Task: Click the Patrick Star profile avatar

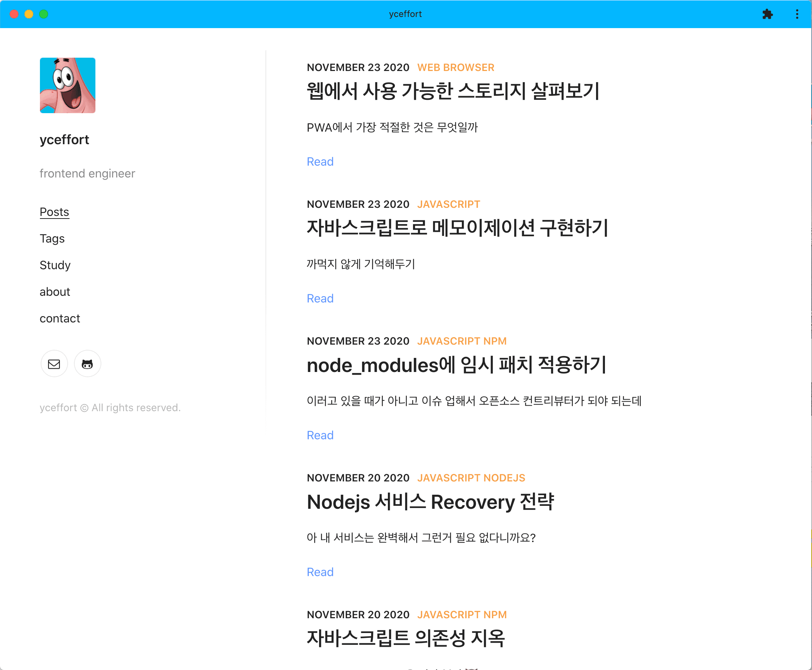Action: coord(68,85)
